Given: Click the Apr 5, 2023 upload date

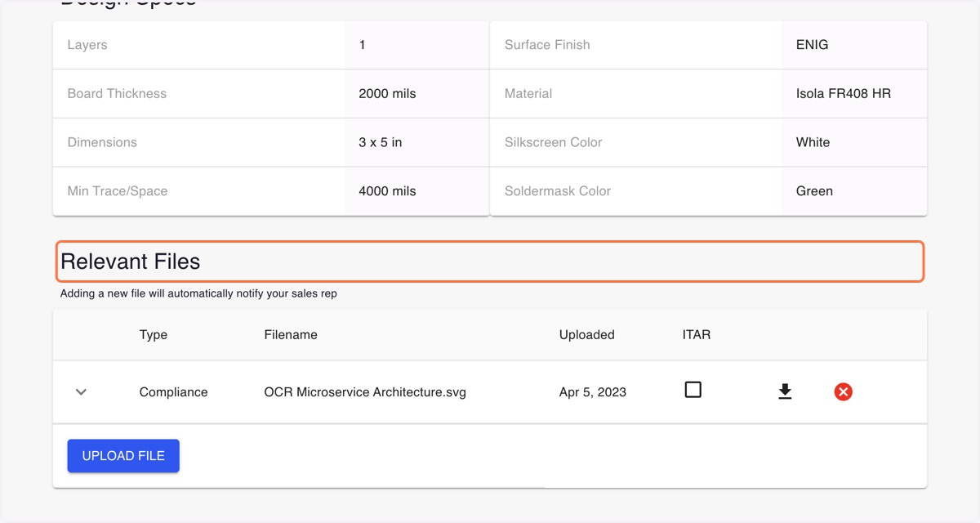Looking at the screenshot, I should (593, 392).
